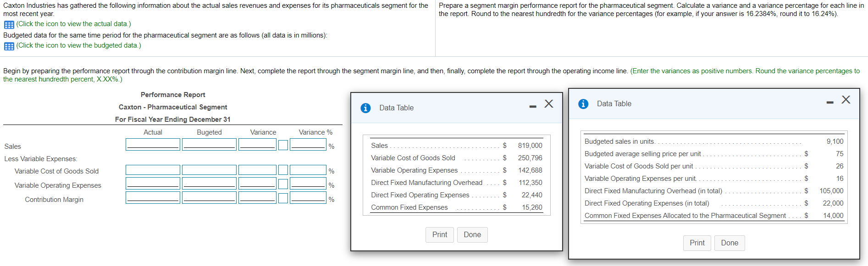Click the 'Budgeted sales in units' label
This screenshot has height=266, width=868.
click(x=619, y=141)
